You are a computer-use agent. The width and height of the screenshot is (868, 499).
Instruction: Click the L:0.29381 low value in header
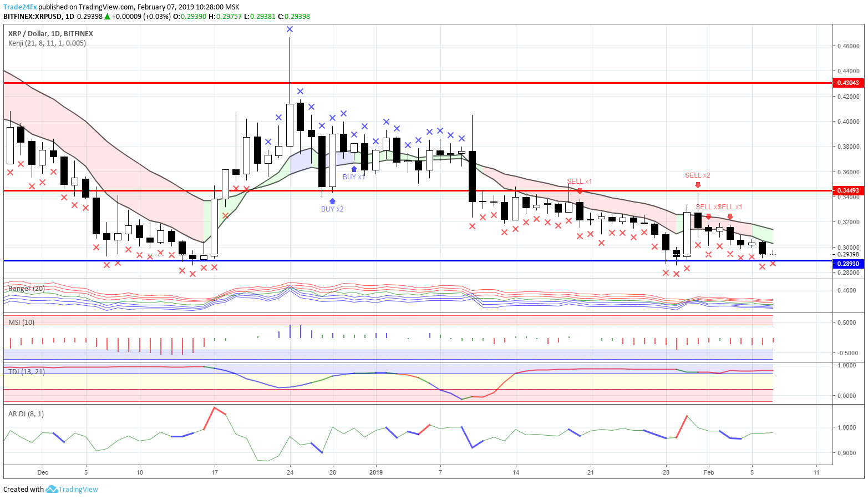point(260,17)
